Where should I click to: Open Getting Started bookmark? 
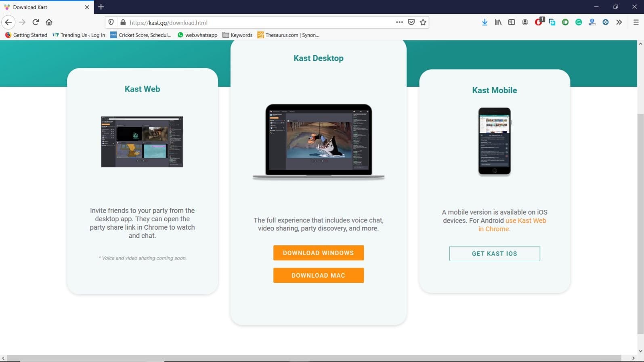[x=26, y=35]
